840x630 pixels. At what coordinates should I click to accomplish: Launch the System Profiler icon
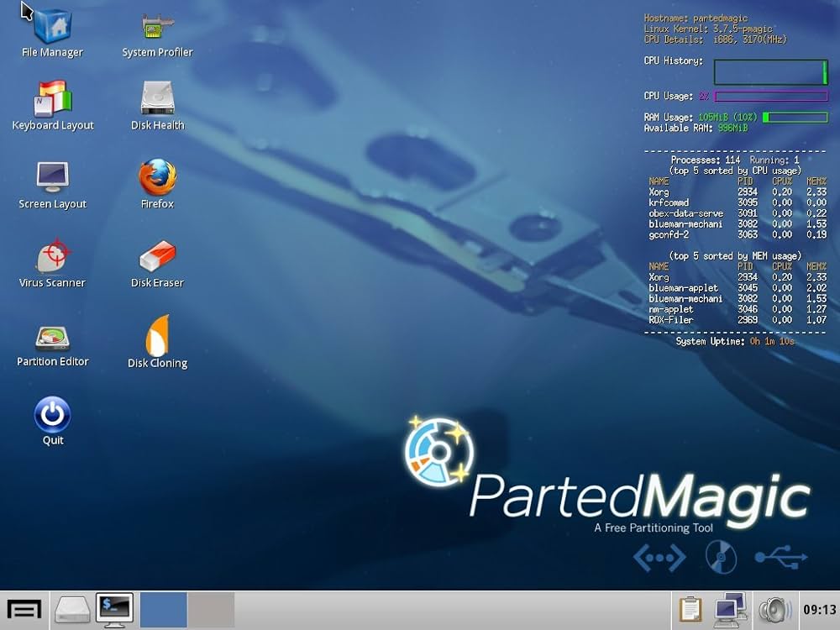(157, 27)
